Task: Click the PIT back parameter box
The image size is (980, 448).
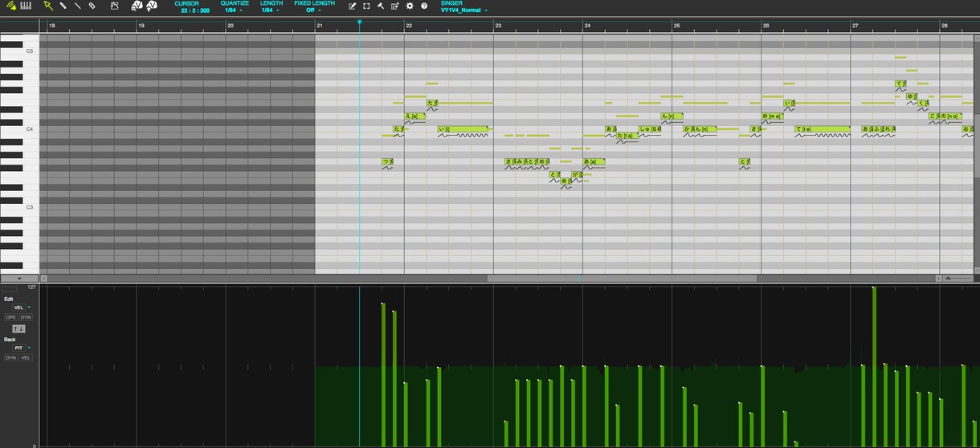Action: point(18,348)
